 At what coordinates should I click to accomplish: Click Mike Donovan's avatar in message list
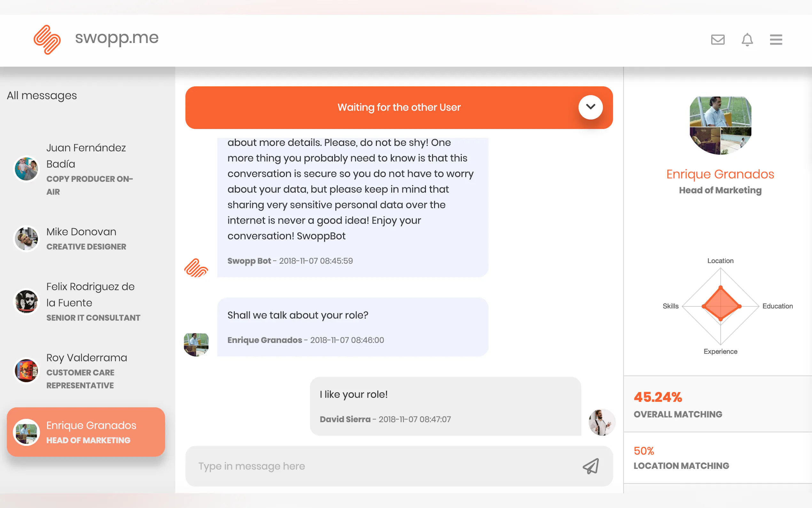26,239
